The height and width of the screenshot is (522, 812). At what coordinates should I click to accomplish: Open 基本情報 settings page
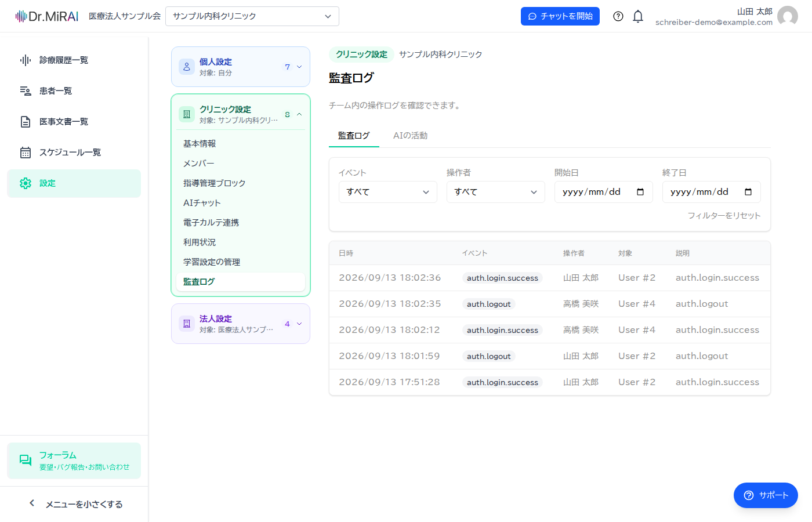[241, 144]
